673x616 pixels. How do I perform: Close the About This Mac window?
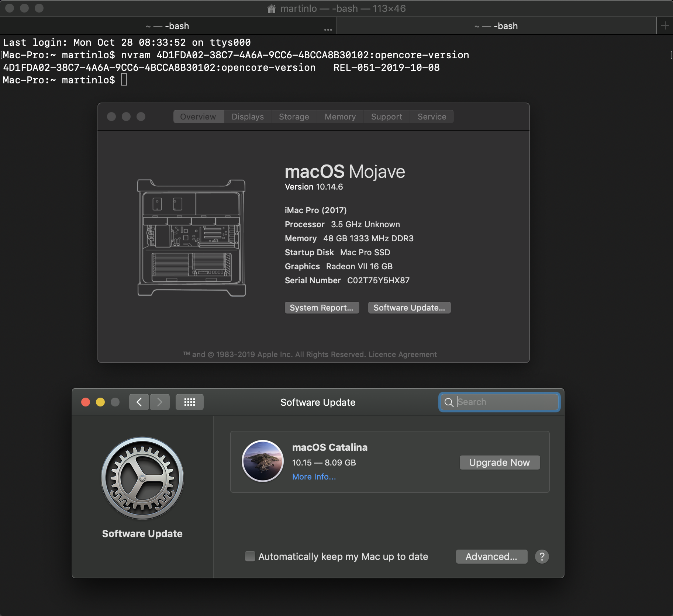tap(111, 117)
